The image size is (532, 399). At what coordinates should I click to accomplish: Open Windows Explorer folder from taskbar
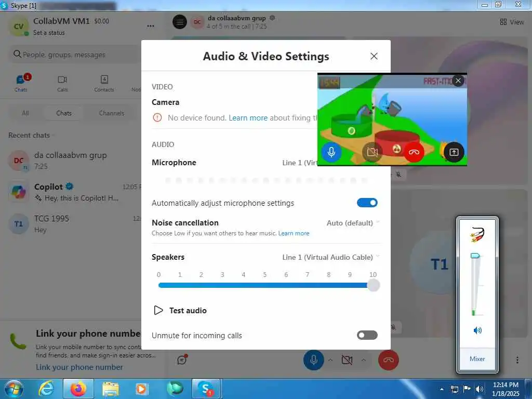[111, 389]
